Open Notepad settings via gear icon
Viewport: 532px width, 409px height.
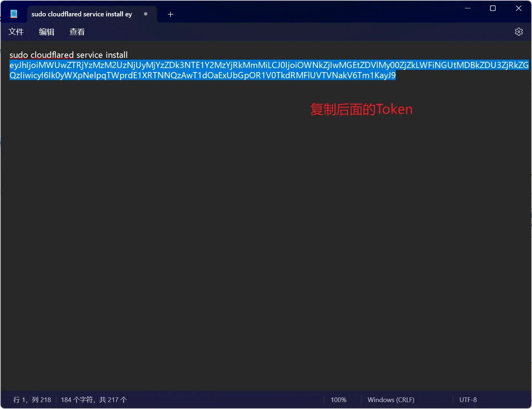coord(519,32)
